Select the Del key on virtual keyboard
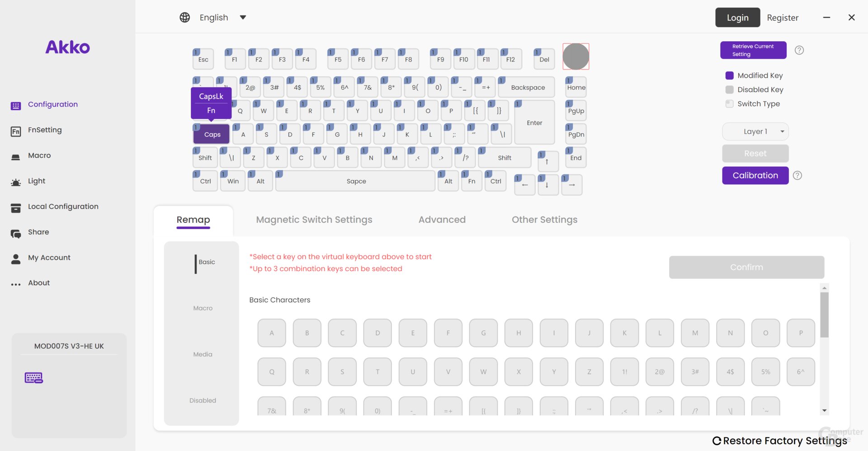 pos(544,59)
